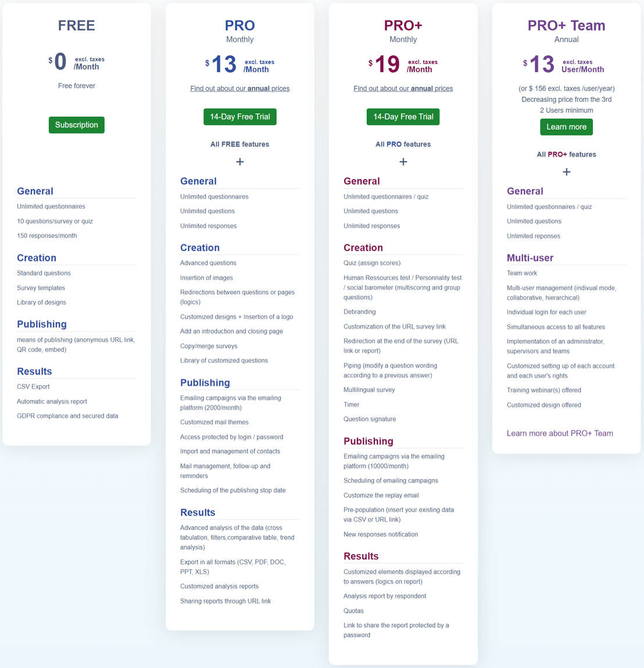Click Publishing heading in the PRO plan
Image resolution: width=644 pixels, height=668 pixels.
tap(205, 383)
